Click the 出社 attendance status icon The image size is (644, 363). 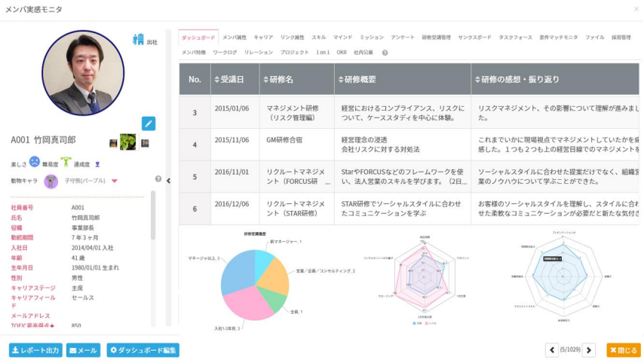(139, 39)
